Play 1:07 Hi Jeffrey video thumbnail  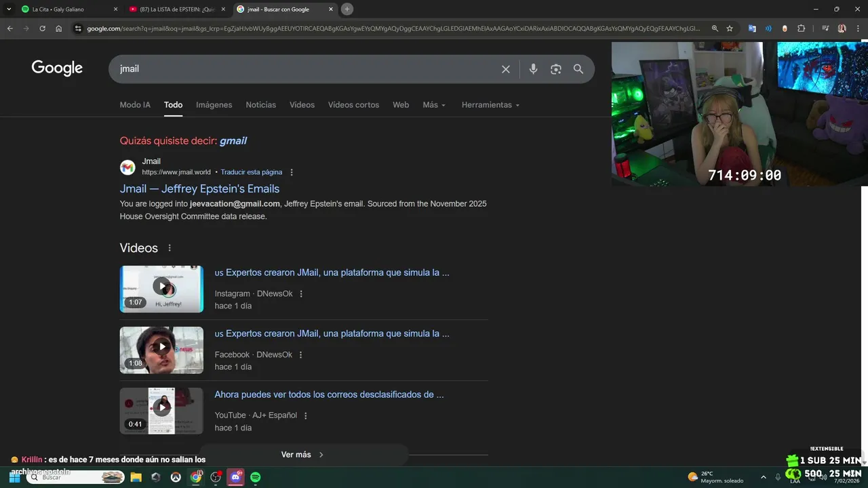161,289
